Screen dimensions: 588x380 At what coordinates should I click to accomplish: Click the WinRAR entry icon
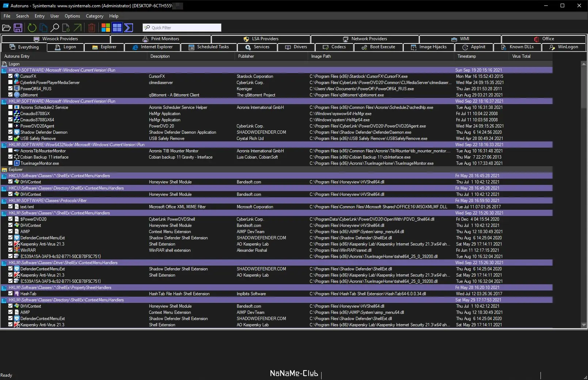click(x=16, y=250)
